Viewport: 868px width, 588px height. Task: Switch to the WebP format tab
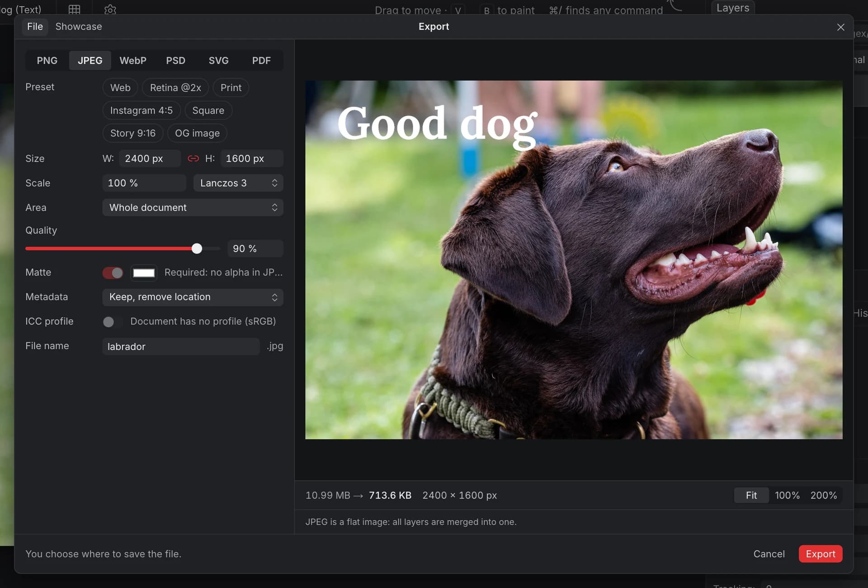pos(133,61)
